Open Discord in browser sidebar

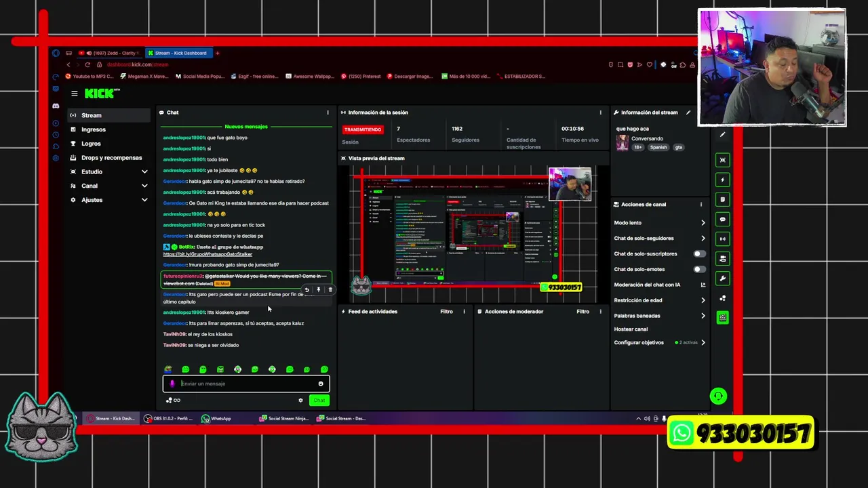click(x=56, y=106)
